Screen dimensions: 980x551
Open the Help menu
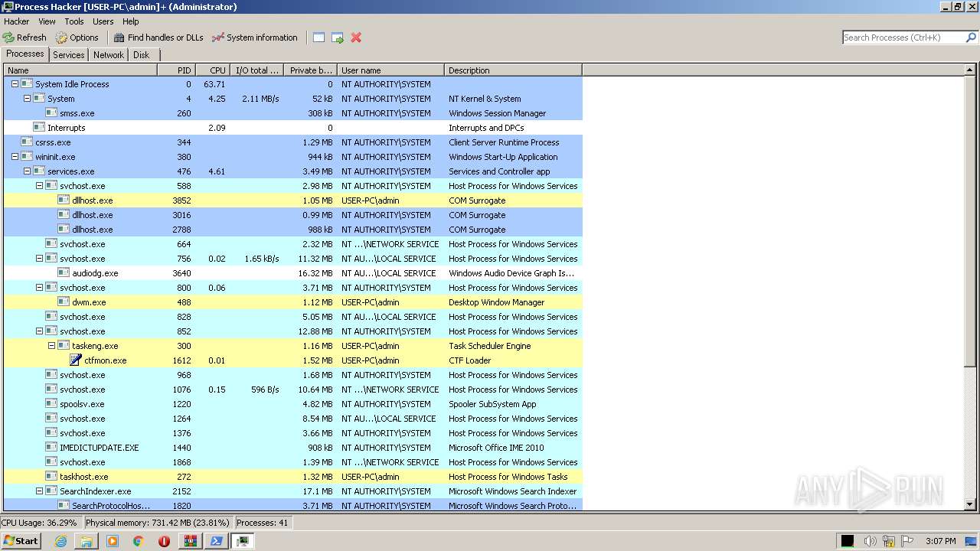tap(131, 21)
